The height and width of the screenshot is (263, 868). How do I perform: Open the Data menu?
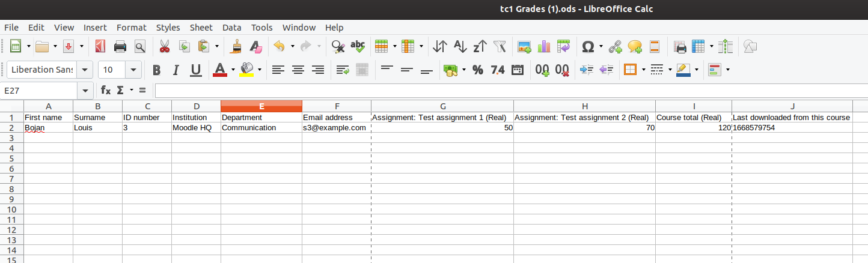tap(231, 28)
